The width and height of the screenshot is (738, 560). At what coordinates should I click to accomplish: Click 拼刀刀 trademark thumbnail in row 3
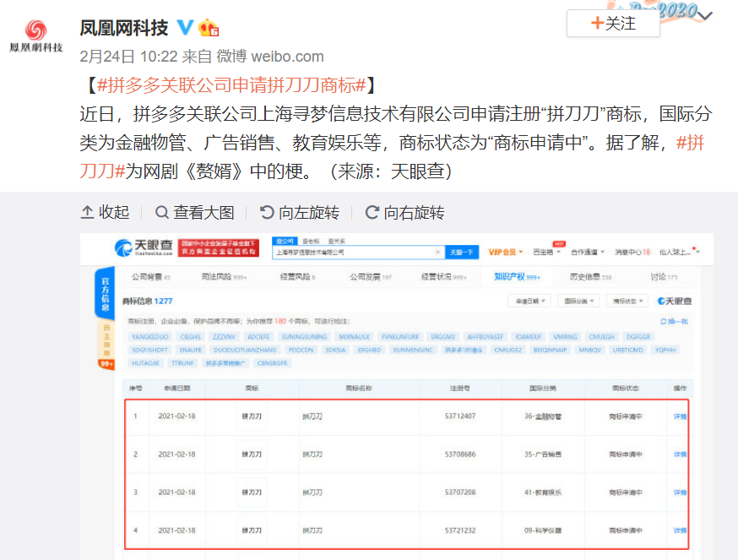[252, 492]
